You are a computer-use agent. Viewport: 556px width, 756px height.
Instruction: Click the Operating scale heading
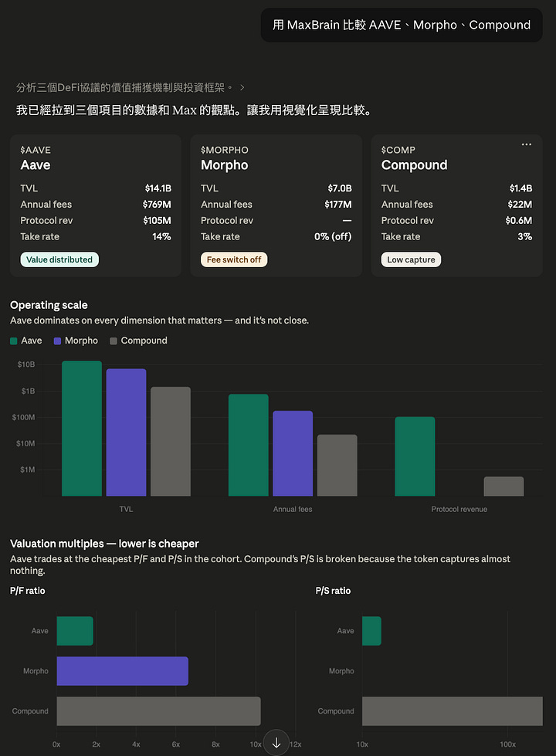point(49,305)
